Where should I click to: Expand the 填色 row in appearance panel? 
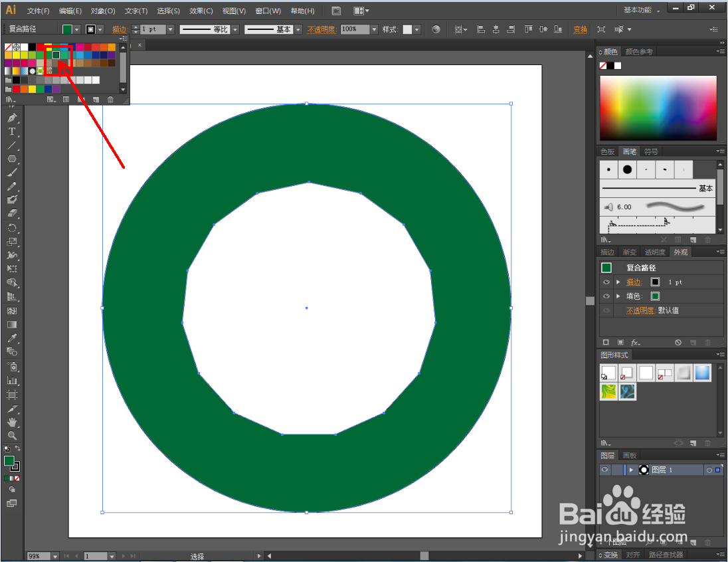(618, 296)
